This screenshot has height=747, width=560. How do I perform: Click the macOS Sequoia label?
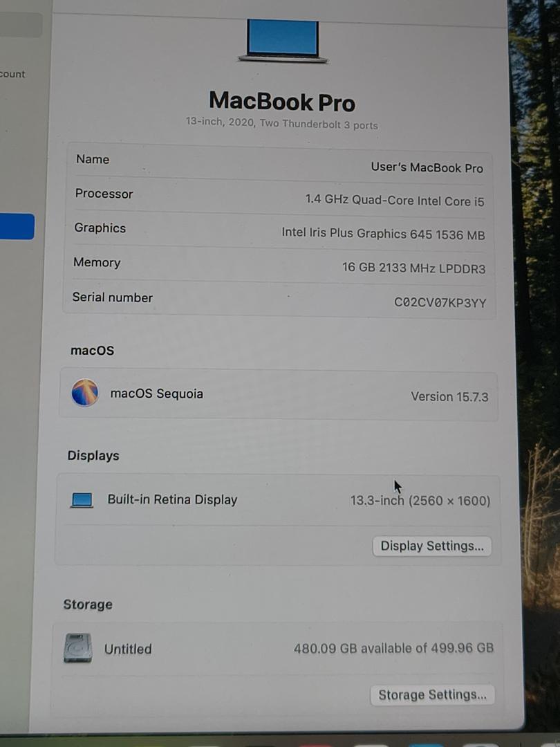[157, 394]
